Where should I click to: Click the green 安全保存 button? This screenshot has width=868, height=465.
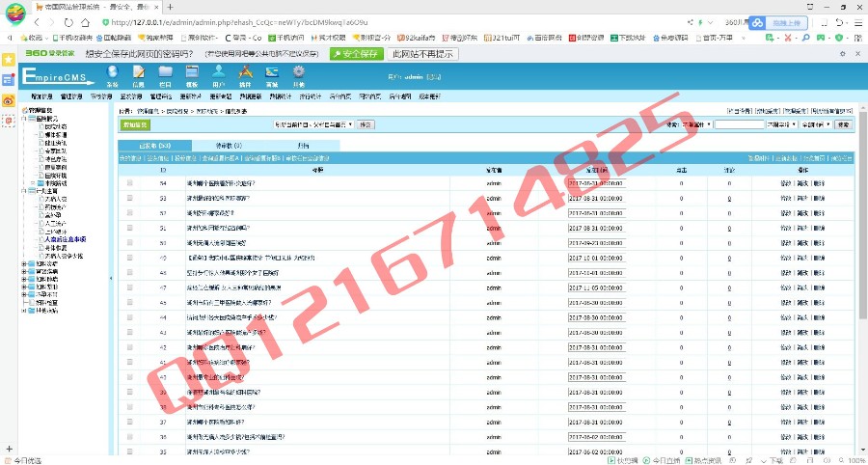coord(357,54)
